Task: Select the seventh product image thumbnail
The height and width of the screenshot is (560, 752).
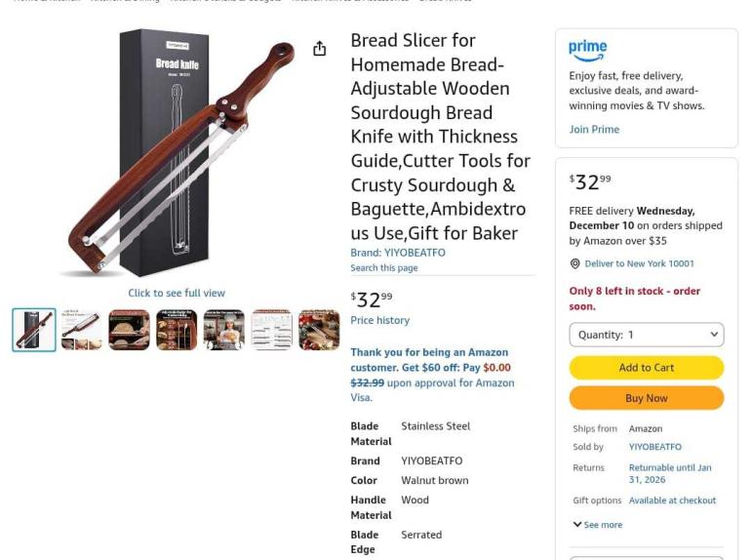Action: [x=319, y=330]
